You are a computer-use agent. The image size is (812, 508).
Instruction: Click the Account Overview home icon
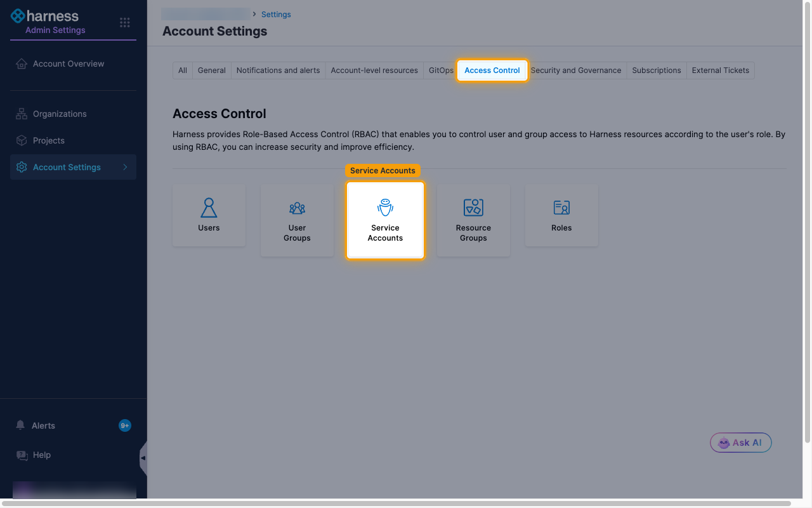point(22,63)
